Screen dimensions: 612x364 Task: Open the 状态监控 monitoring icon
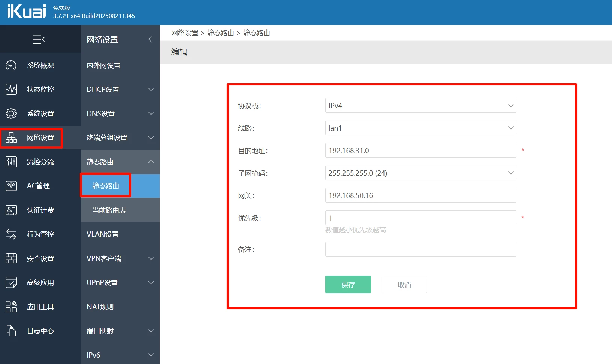pos(11,89)
